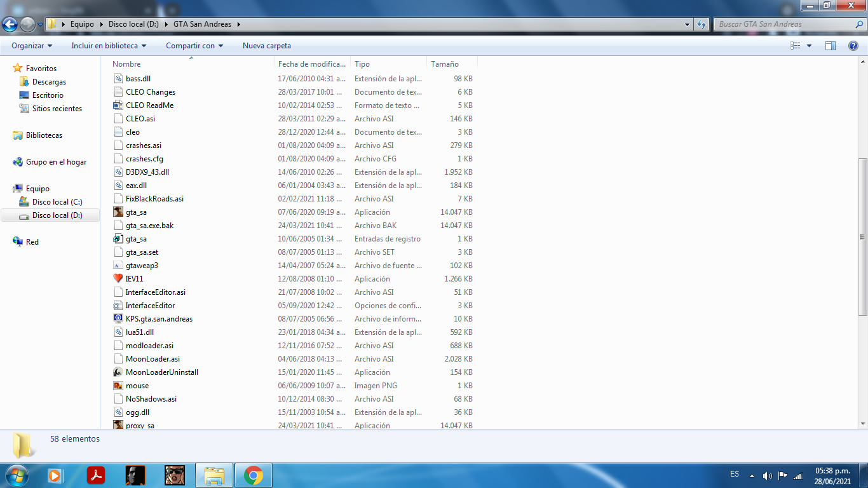Viewport: 868px width, 488px height.
Task: Show hidden tray icons arrow
Action: (752, 475)
